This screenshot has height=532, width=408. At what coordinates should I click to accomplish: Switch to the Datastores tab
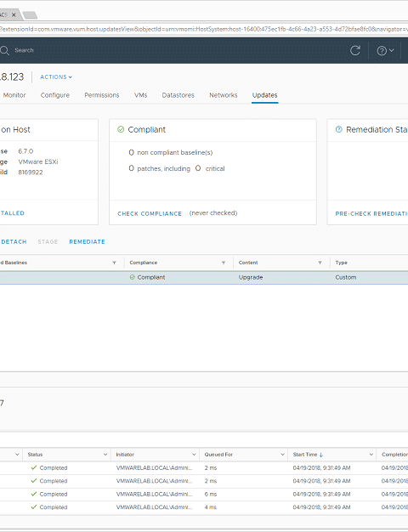178,95
